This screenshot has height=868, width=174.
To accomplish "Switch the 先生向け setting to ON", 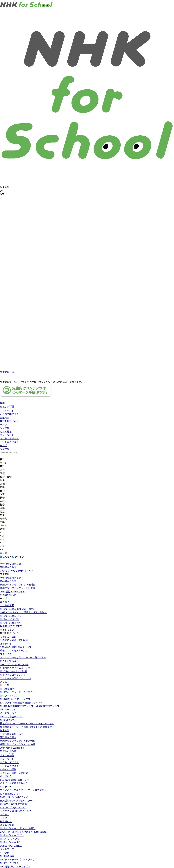I will click(2, 191).
